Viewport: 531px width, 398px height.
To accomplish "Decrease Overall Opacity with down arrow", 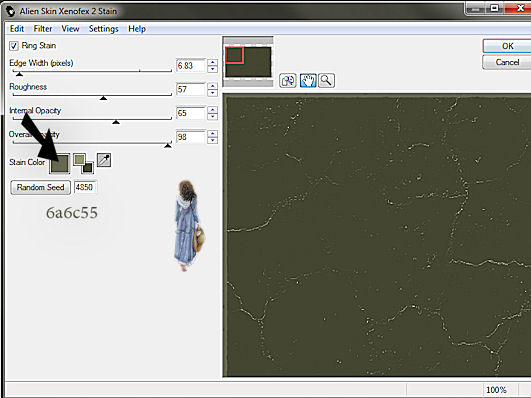I will pyautogui.click(x=212, y=140).
